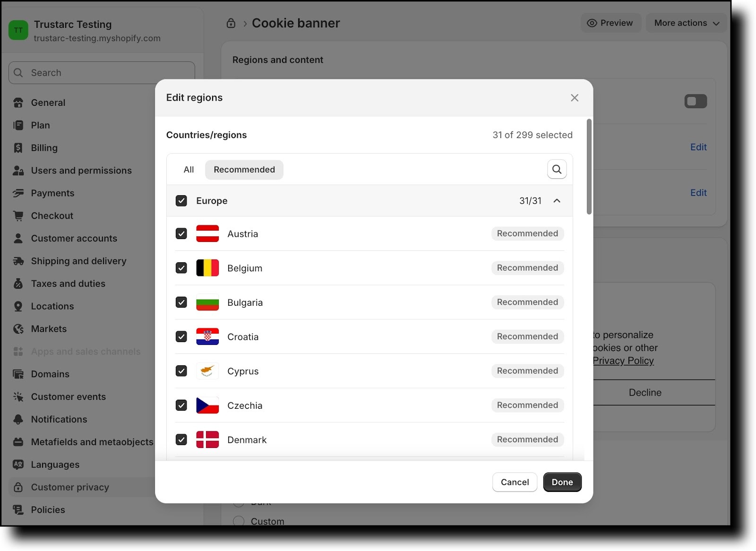This screenshot has width=756, height=551.
Task: Click the first Edit link
Action: click(698, 147)
